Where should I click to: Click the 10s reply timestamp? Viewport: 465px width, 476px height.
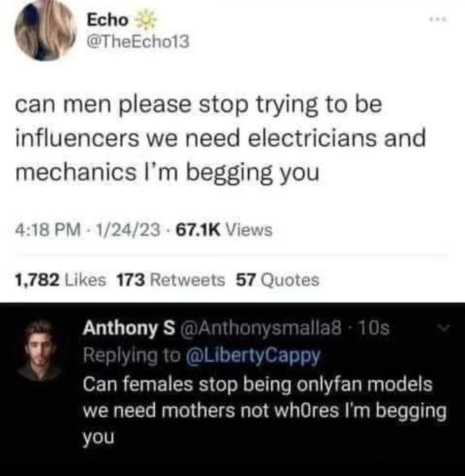click(374, 328)
